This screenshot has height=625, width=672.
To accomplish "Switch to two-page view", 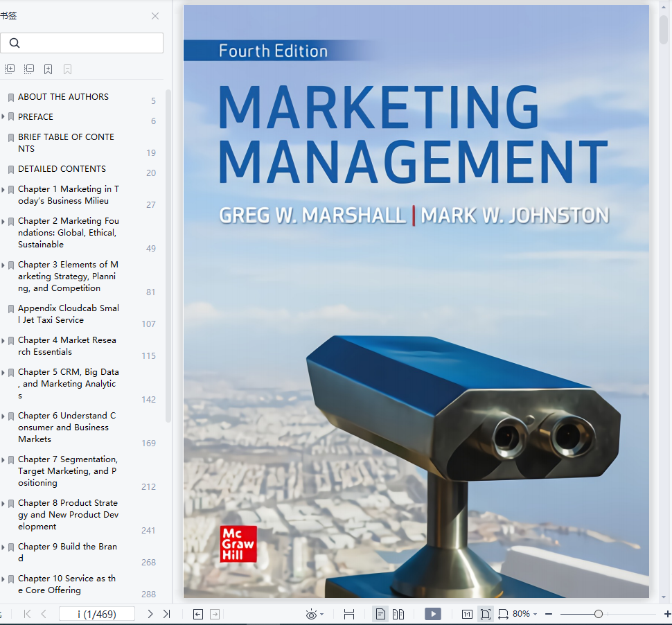I will [398, 615].
